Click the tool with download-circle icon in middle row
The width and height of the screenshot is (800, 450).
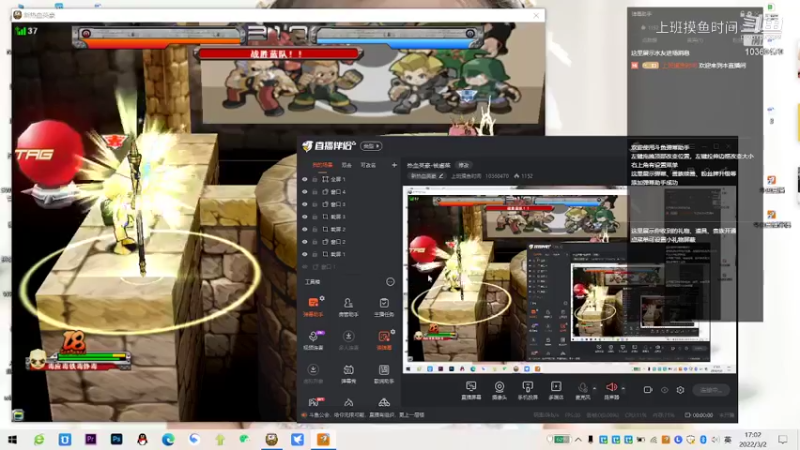pyautogui.click(x=348, y=340)
